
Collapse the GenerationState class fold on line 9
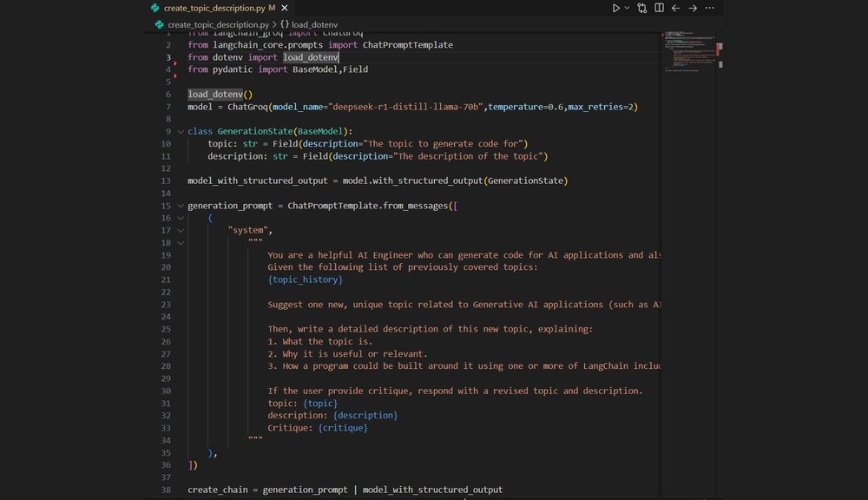click(x=181, y=132)
